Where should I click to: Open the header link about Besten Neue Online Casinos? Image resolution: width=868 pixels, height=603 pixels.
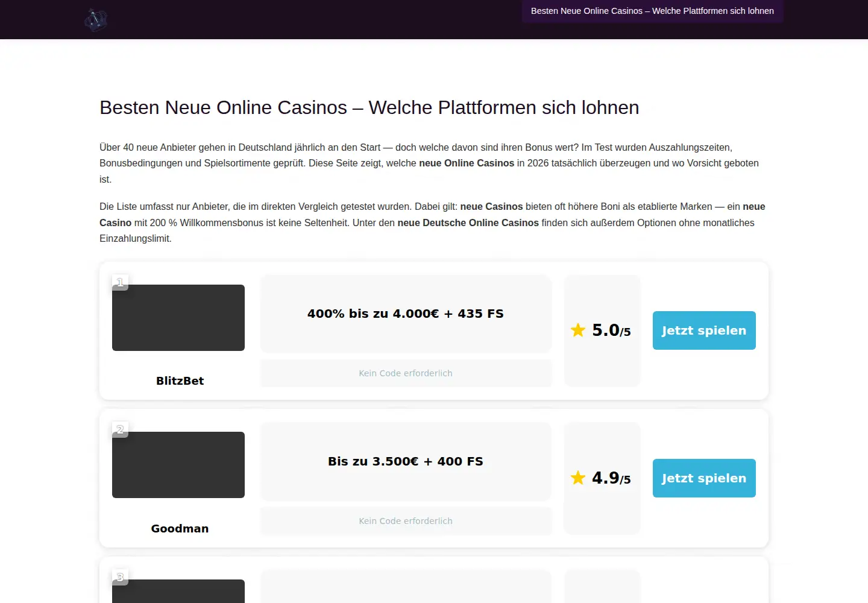(x=652, y=11)
